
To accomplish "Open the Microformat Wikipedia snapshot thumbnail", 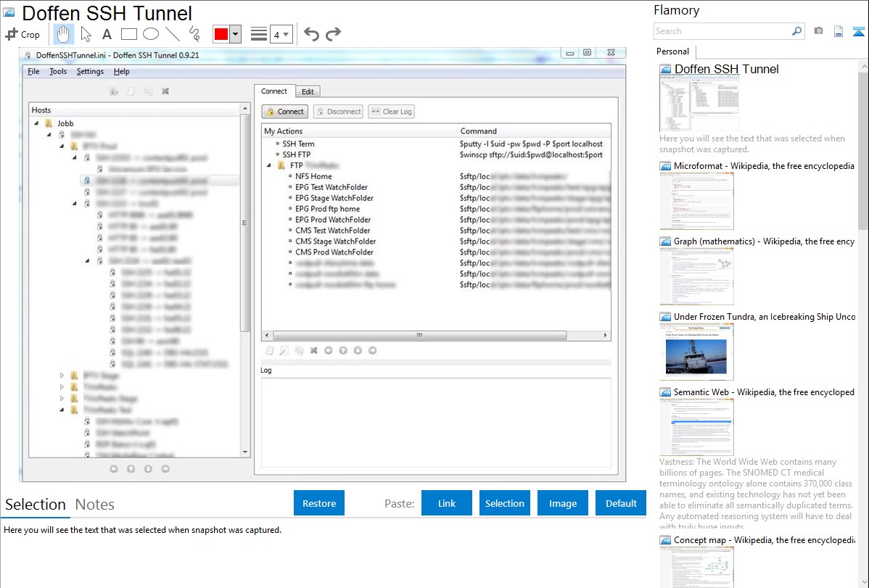I will click(696, 201).
